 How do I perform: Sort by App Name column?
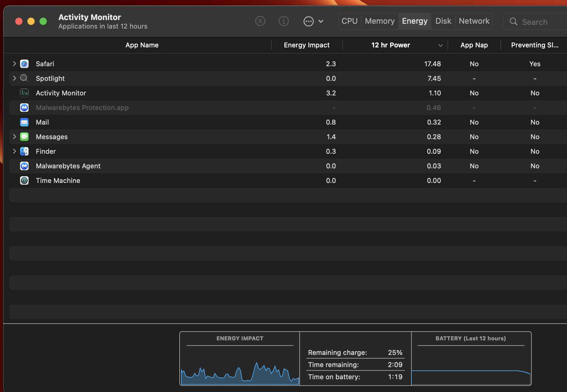(x=142, y=45)
